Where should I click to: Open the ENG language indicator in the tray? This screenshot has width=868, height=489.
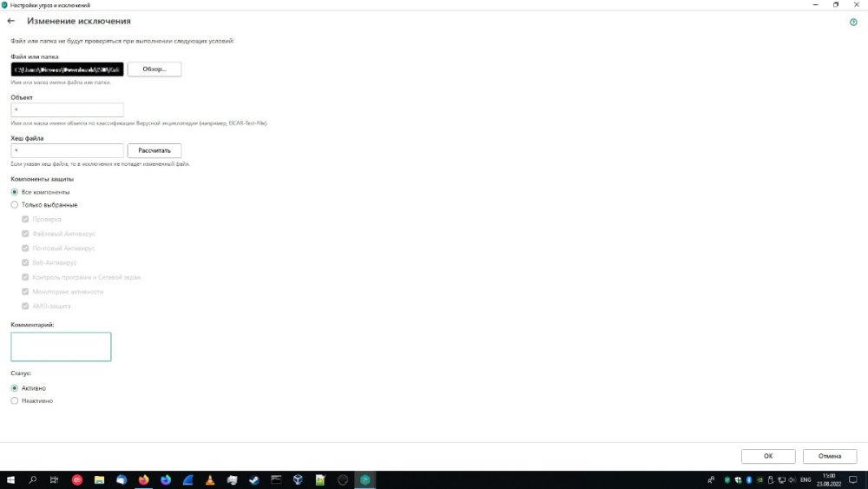pyautogui.click(x=806, y=480)
